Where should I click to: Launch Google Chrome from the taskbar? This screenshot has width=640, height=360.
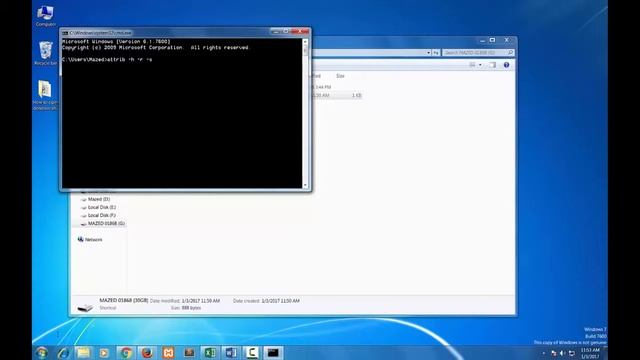click(126, 353)
